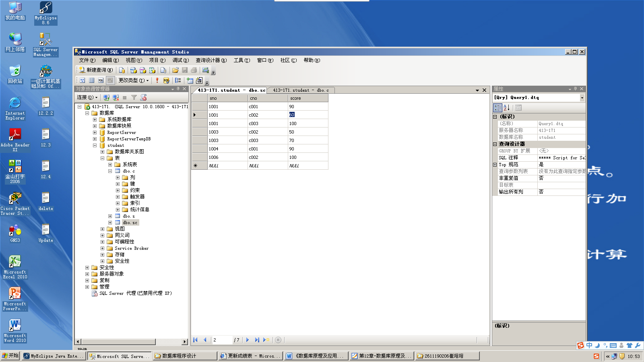
Task: Expand the Top 规范 property
Action: click(495, 165)
